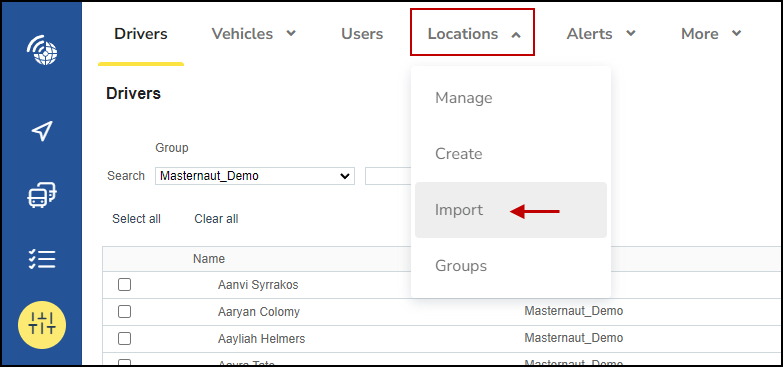Select the driver name Aanvi Syrrakos

[x=258, y=285]
